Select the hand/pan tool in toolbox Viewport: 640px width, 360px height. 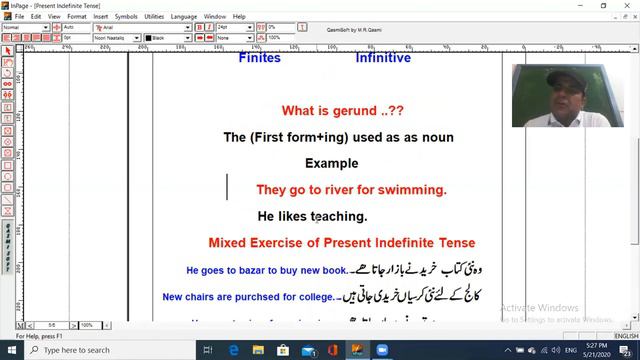7,62
